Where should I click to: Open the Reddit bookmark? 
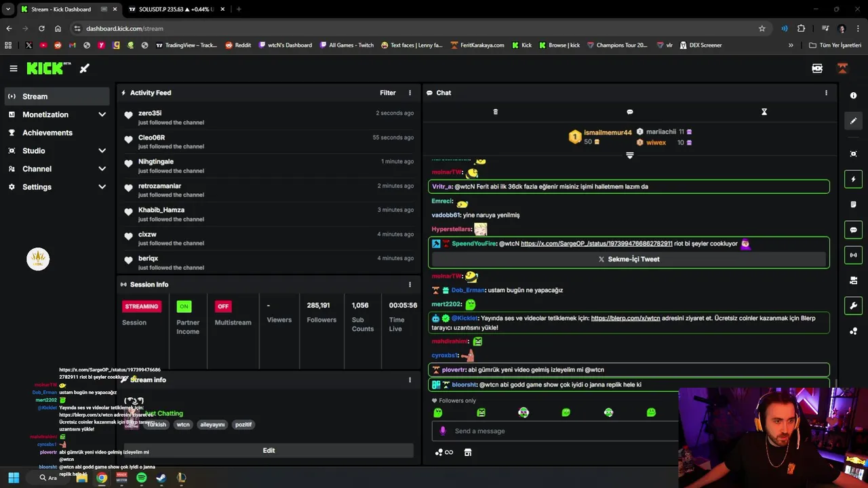238,45
